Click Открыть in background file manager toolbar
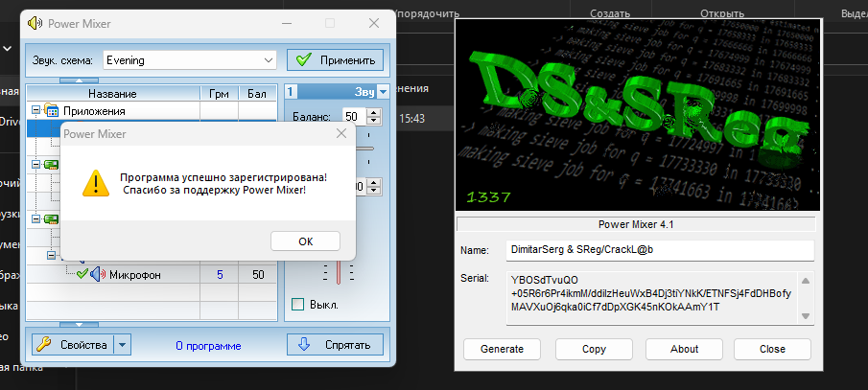The height and width of the screenshot is (390, 868). click(722, 13)
